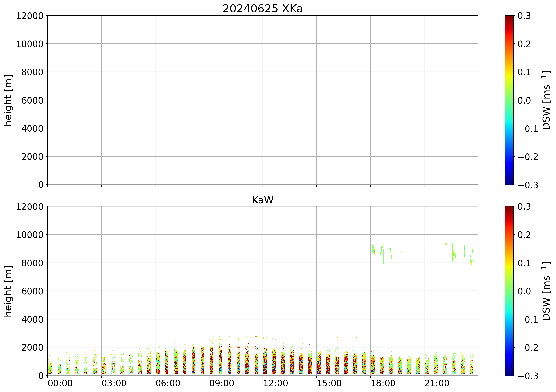Click the '15:00' time axis label
Viewport: 556px width, 392px height.
(x=329, y=383)
